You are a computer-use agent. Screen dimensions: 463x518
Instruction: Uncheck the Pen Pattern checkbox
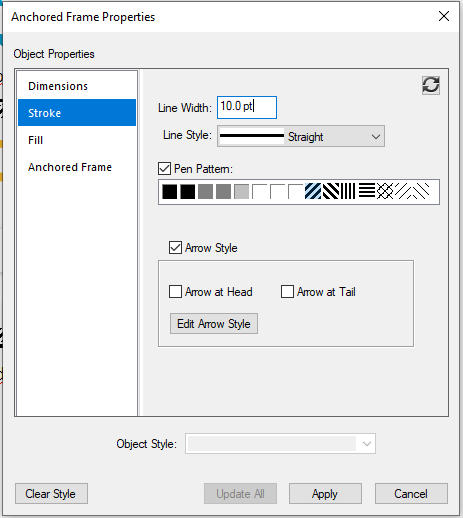click(164, 169)
